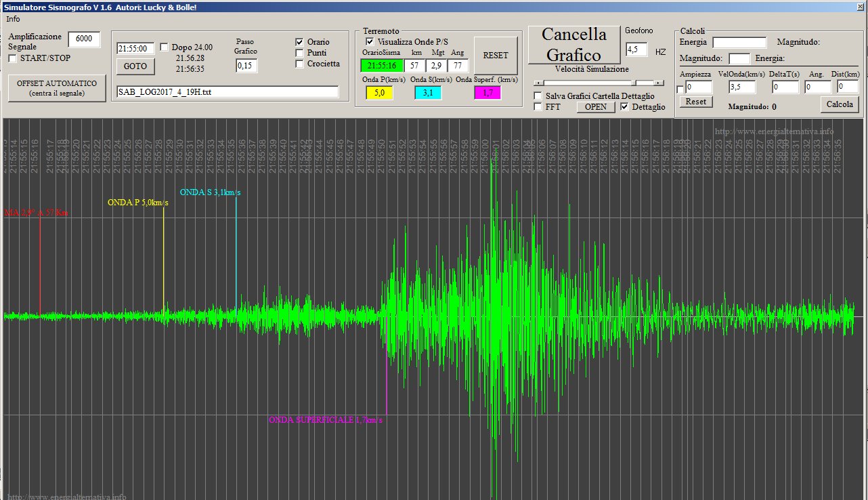Click the Calcola button
This screenshot has width=868, height=500.
(x=840, y=104)
